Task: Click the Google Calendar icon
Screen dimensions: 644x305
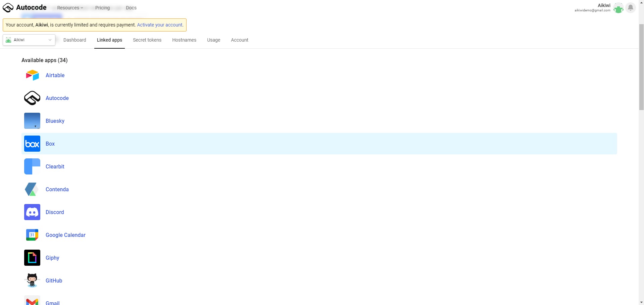Action: coord(32,235)
